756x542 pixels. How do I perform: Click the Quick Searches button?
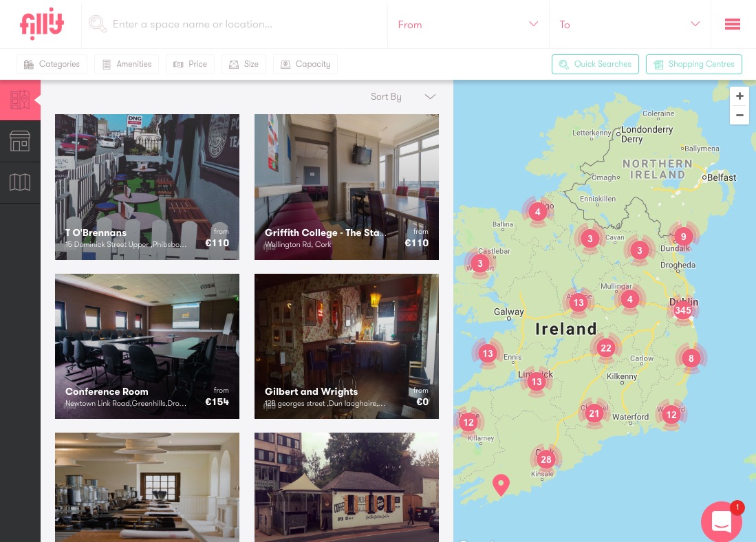click(595, 64)
